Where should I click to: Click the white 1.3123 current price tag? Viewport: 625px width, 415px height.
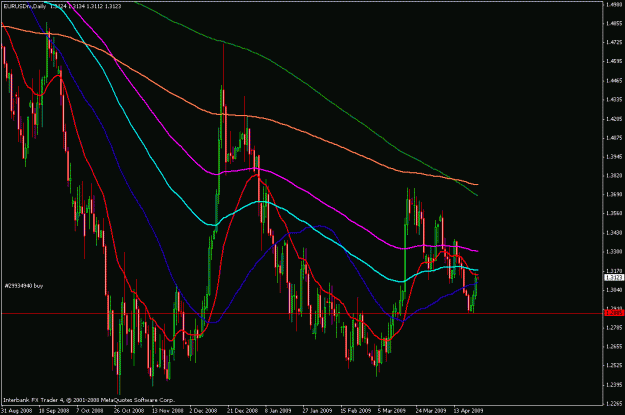tap(614, 277)
